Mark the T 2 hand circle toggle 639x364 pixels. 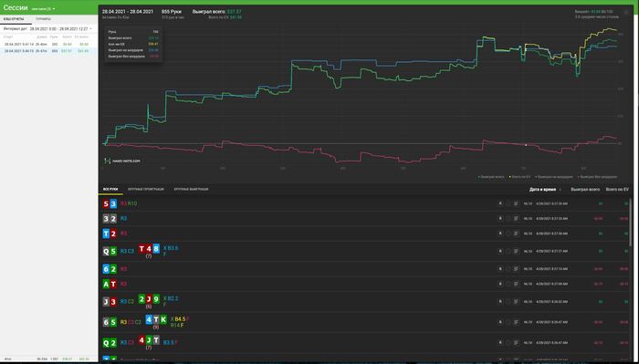coord(508,234)
